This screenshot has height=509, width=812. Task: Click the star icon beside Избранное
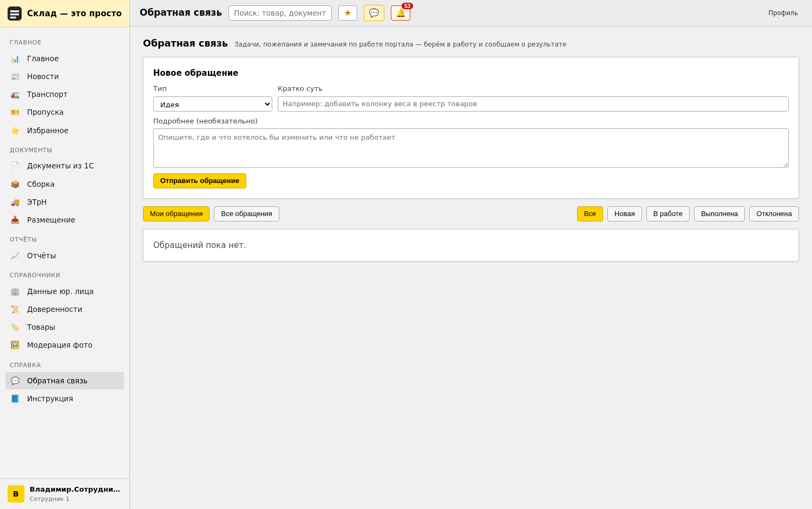(15, 130)
